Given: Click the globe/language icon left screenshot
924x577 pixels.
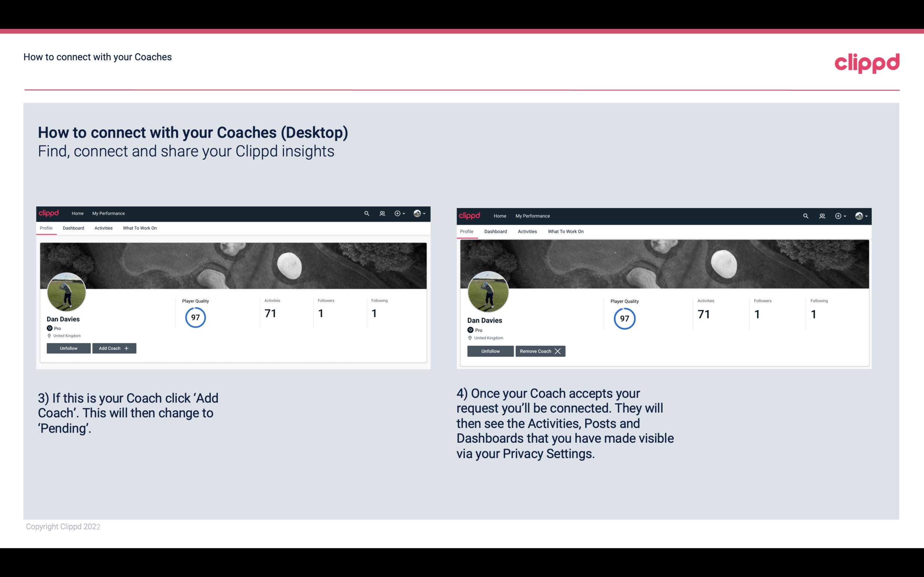Looking at the screenshot, I should [x=417, y=214].
